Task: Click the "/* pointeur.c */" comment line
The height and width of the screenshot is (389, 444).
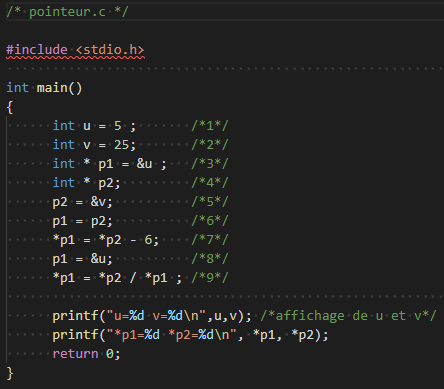Action: click(x=67, y=12)
